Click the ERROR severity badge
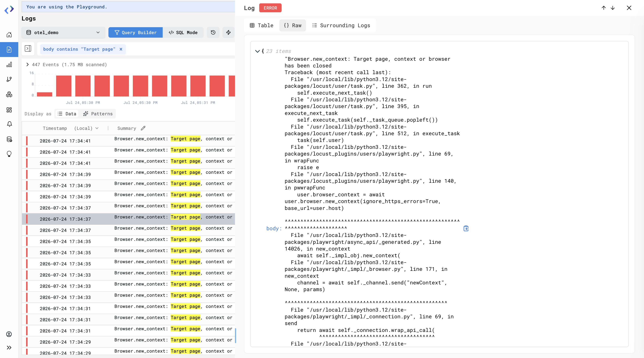 270,8
